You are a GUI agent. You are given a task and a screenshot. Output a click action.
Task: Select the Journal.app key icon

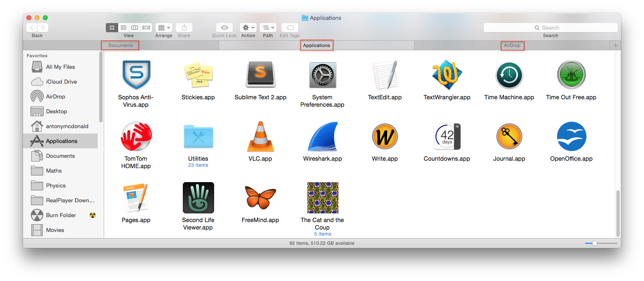click(509, 136)
